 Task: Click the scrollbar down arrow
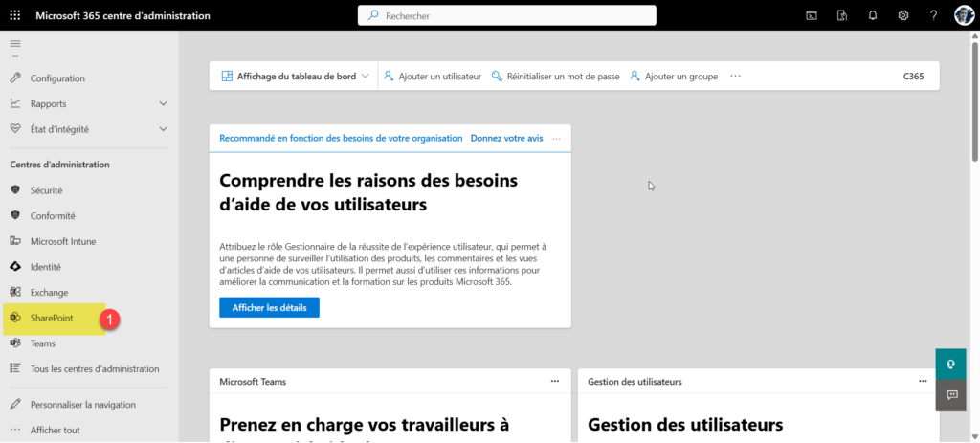coord(975,436)
